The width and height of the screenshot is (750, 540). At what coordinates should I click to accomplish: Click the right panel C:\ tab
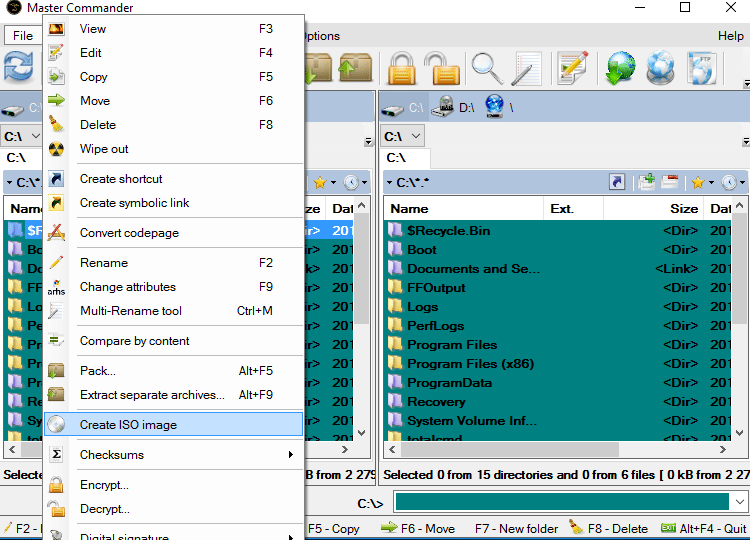click(x=407, y=157)
